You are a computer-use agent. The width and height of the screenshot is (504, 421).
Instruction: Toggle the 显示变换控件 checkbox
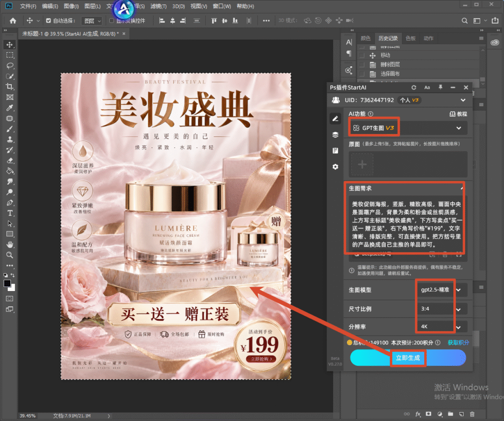(112, 21)
